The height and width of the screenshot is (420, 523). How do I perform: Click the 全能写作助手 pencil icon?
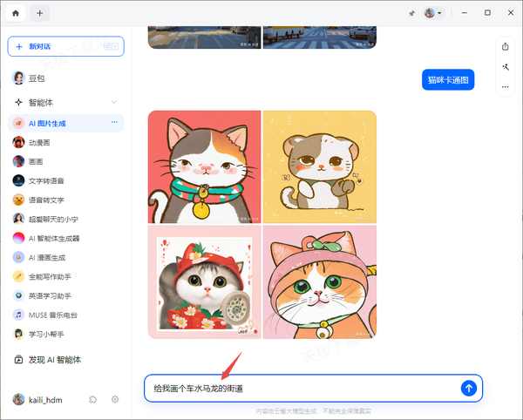point(18,277)
